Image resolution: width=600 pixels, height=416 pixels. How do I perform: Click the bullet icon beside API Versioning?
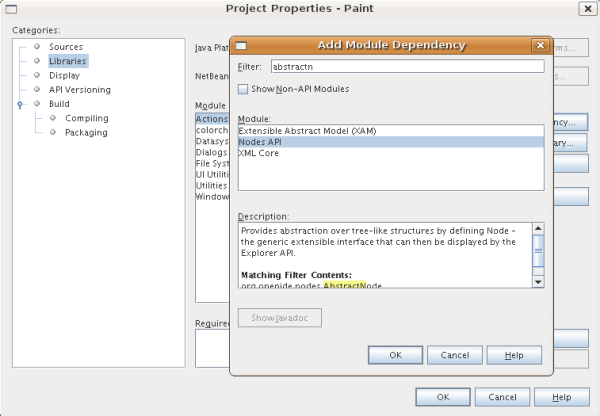(x=37, y=89)
